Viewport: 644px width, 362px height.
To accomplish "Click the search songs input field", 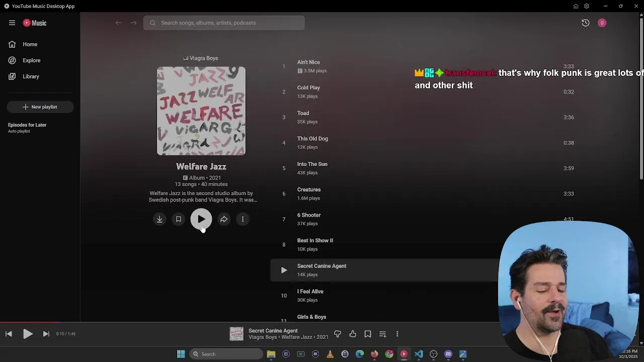I will (224, 23).
